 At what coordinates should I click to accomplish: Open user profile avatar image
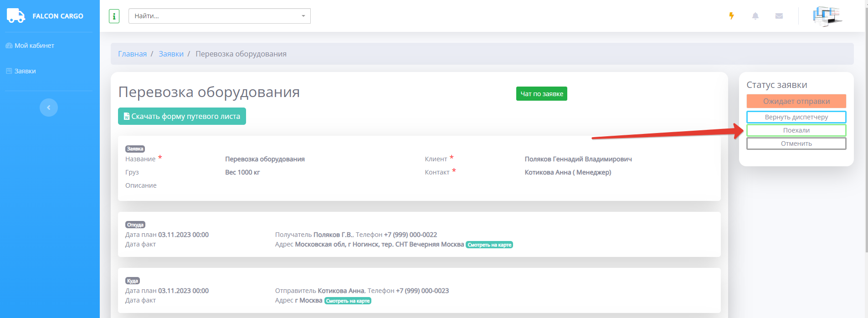coord(827,16)
